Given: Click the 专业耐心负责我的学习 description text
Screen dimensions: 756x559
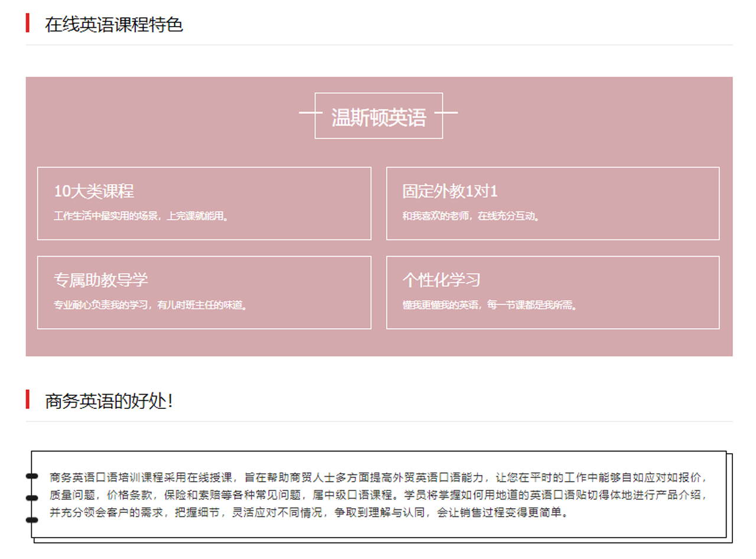Looking at the screenshot, I should [151, 305].
